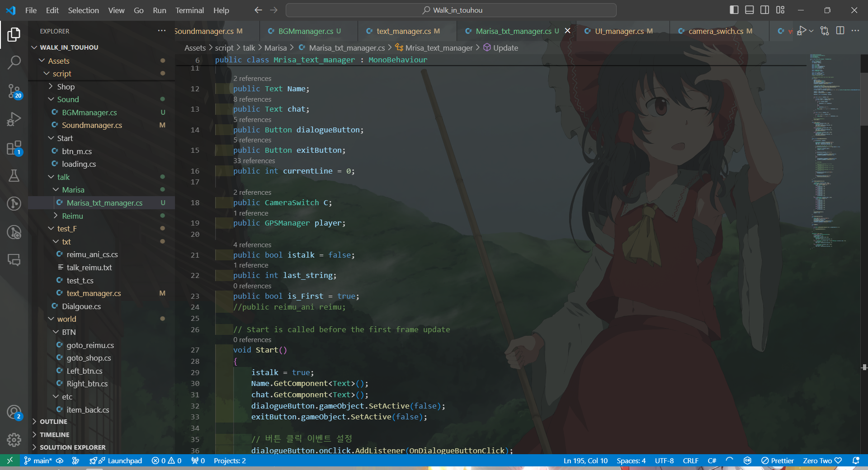Click the remote window indicator in status bar
868x470 pixels.
10,461
